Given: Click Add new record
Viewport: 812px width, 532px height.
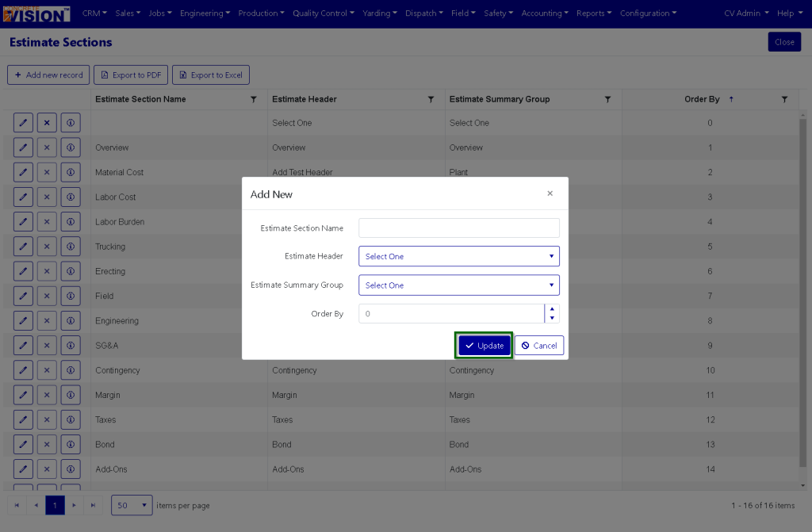Looking at the screenshot, I should tap(48, 75).
